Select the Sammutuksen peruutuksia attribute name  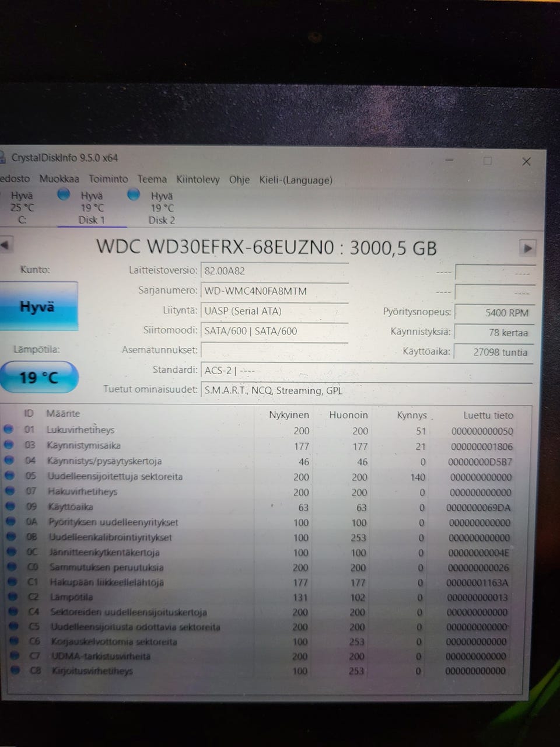(x=106, y=567)
